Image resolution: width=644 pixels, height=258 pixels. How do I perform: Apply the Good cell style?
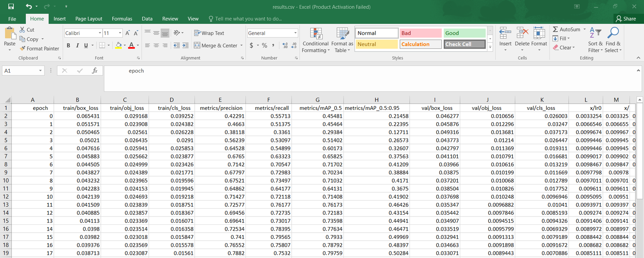pyautogui.click(x=464, y=33)
